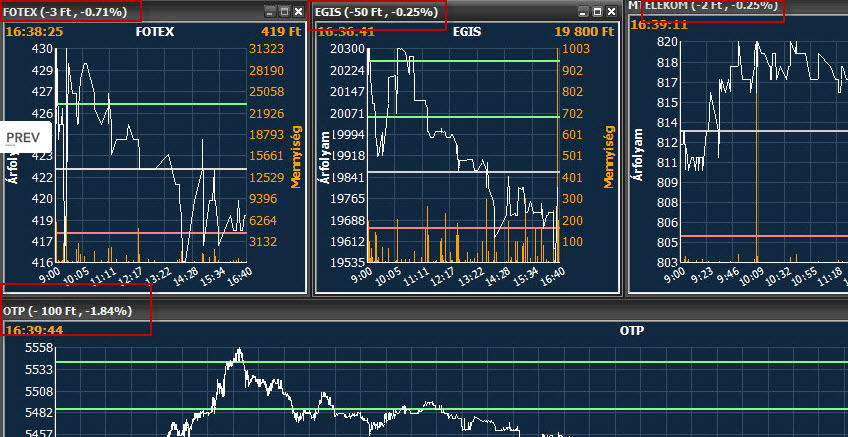Maximize the EGIS chart window
Viewport: 848px width, 437px height.
[598, 11]
